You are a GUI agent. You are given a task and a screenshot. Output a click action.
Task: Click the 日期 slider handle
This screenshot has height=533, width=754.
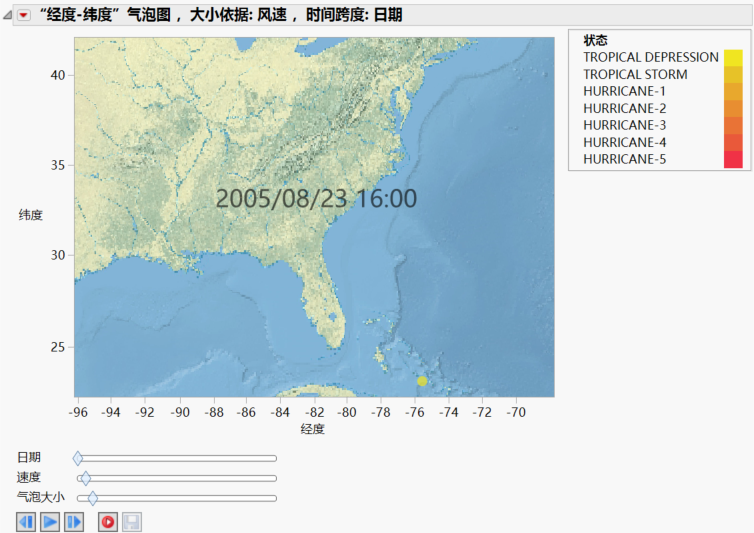click(x=78, y=458)
